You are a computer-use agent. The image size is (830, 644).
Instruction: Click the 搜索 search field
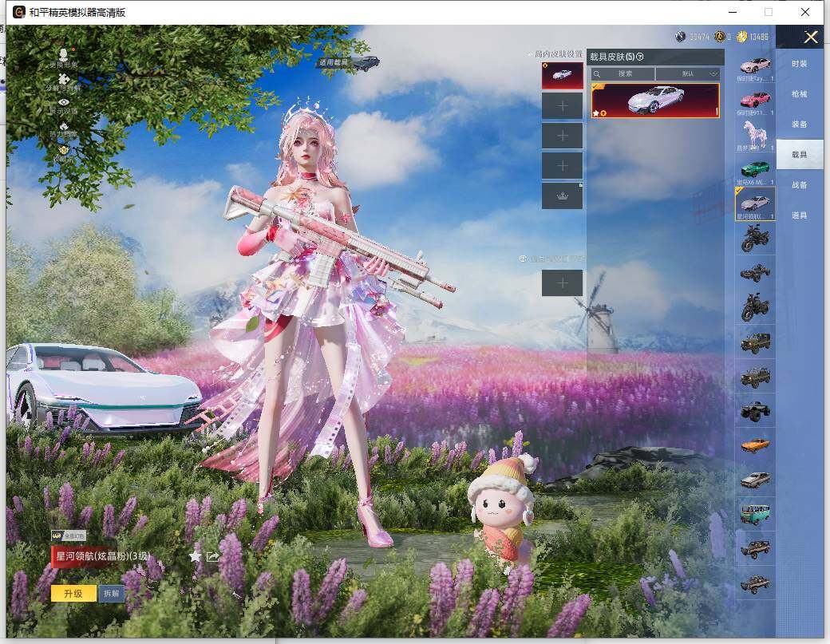623,73
